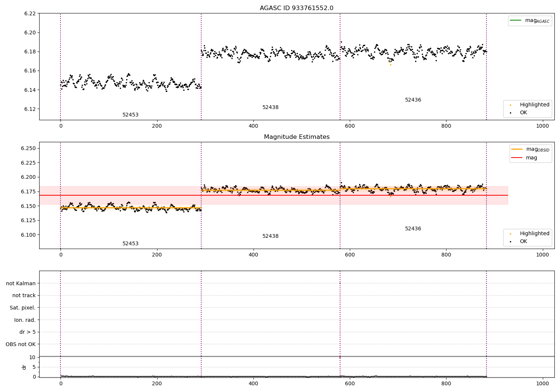Click the 800 x-axis tick of the bottom plot
This screenshot has height=392, width=560.
coord(446,383)
